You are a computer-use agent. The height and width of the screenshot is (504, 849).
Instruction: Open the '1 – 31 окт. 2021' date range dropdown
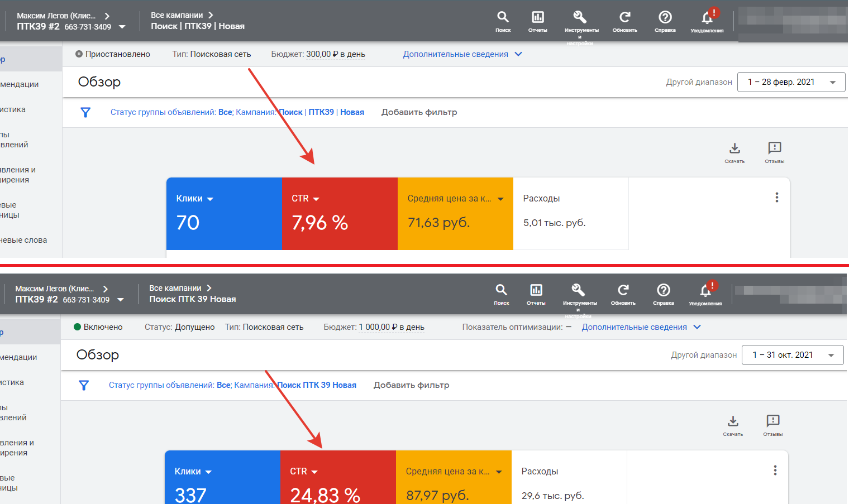point(793,355)
